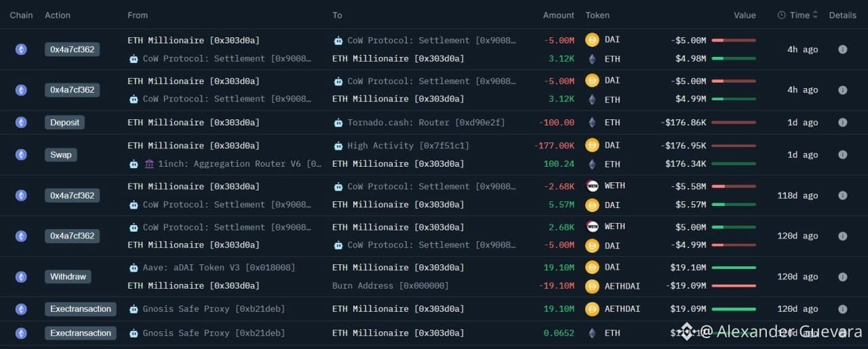
Task: Click the -$176.95K value in the Swap row
Action: pyautogui.click(x=683, y=146)
